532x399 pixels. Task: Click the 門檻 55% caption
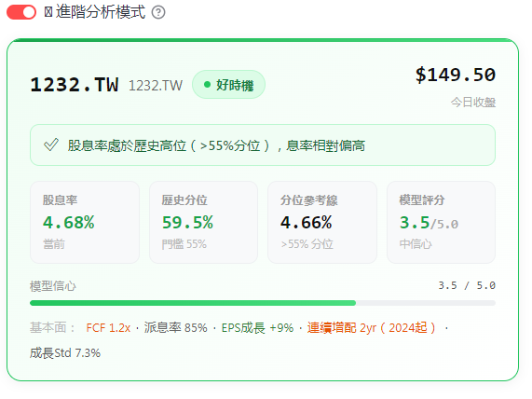click(184, 244)
